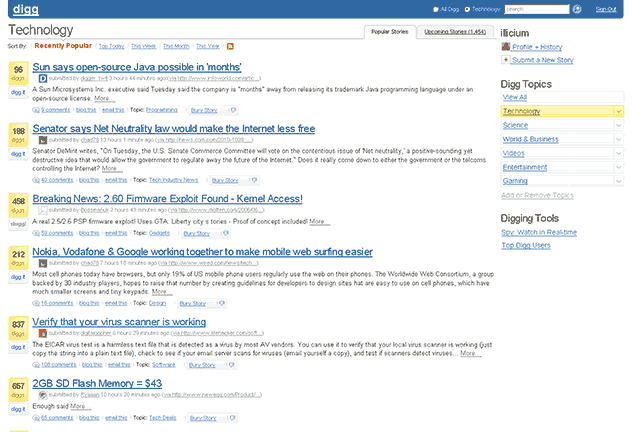This screenshot has width=632, height=432.
Task: Open Breaking News 2.60 Firmware Exploit story
Action: coord(167,199)
